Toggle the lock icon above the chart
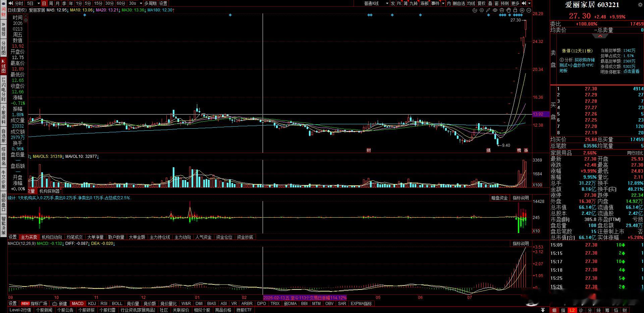Image resolution: width=644 pixels, height=313 pixels. 515,10
